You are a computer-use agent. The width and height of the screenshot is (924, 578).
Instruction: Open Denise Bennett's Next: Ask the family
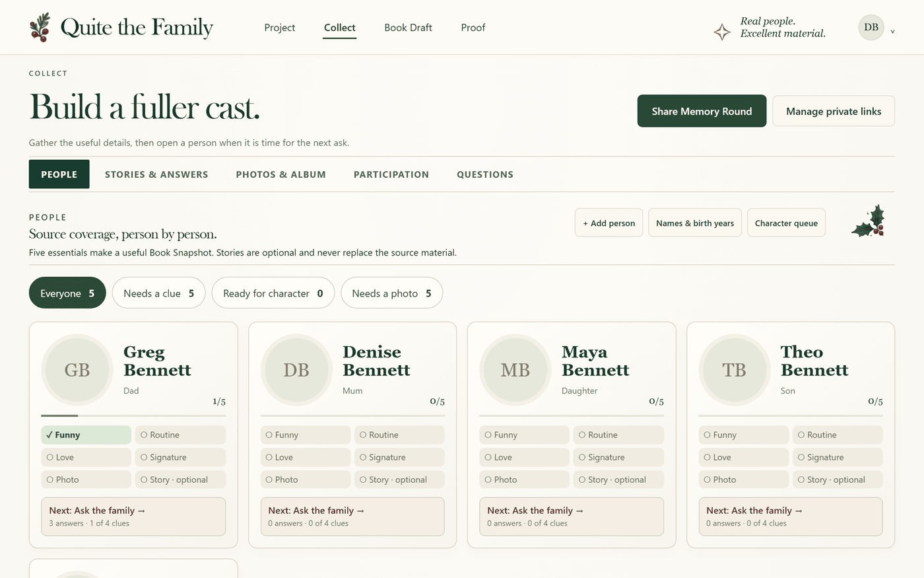(352, 517)
